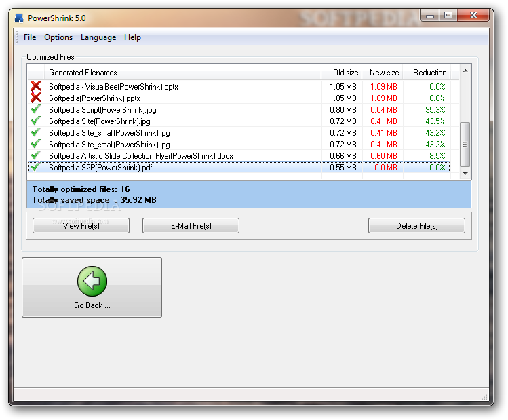
Task: Click the Go Back ... label
Action: coord(92,305)
